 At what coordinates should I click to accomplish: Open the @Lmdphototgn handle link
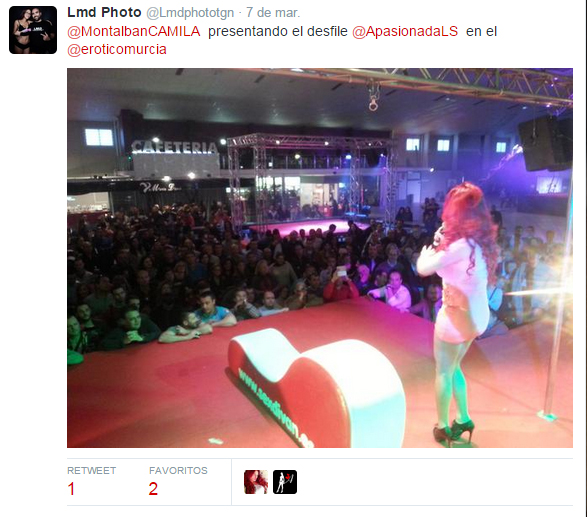pos(190,13)
